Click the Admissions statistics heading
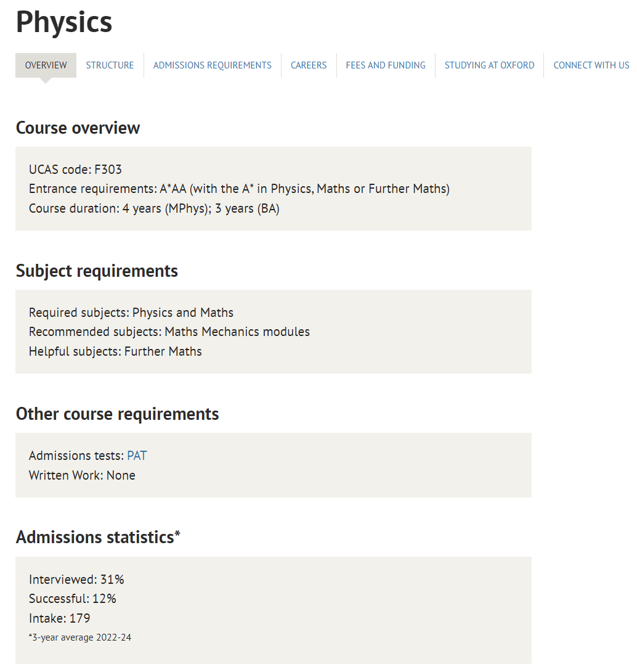 point(98,537)
